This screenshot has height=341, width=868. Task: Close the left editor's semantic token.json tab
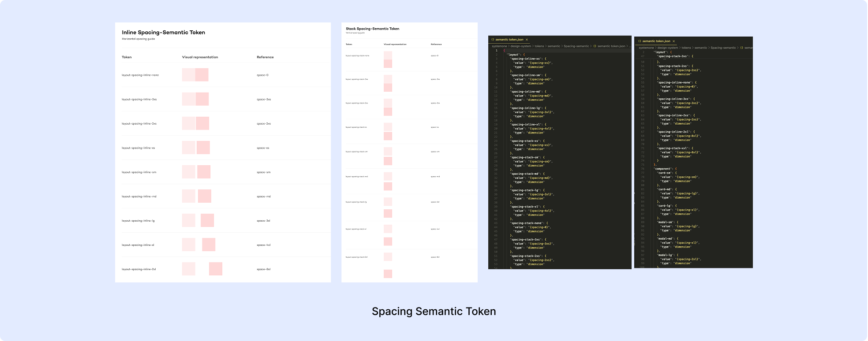click(x=527, y=40)
